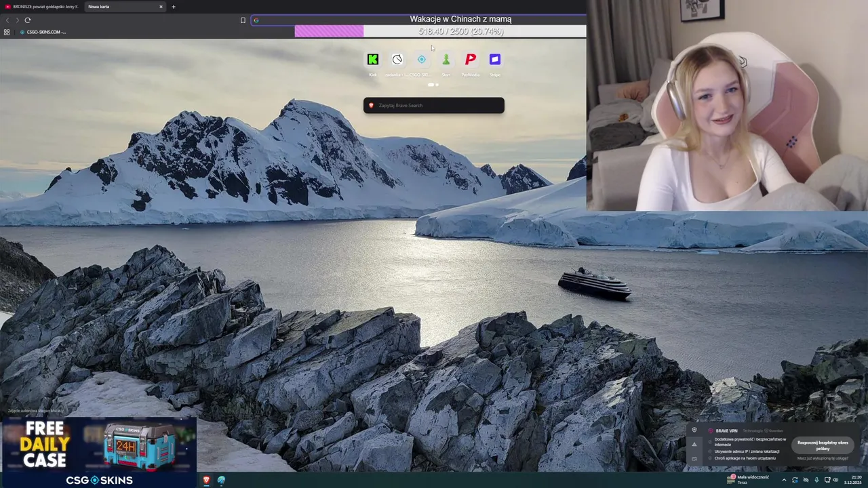This screenshot has height=488, width=868.
Task: Click the crossed-out eye tray icon
Action: [806, 480]
